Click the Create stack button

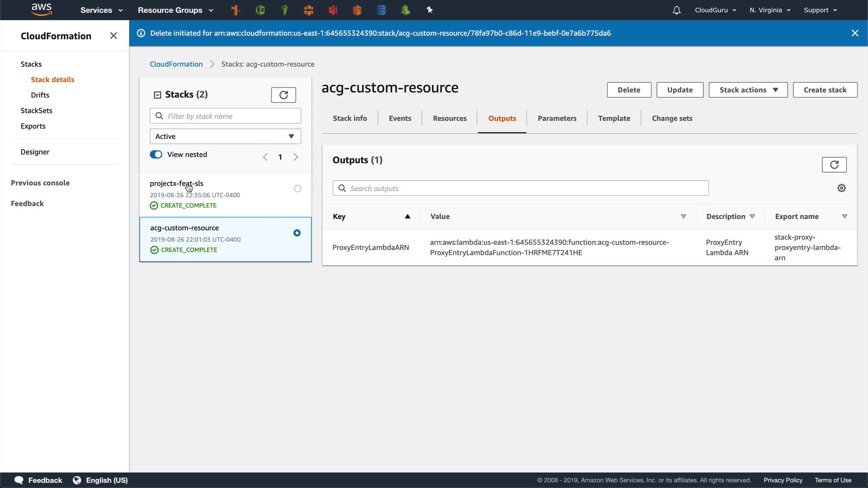coord(825,90)
